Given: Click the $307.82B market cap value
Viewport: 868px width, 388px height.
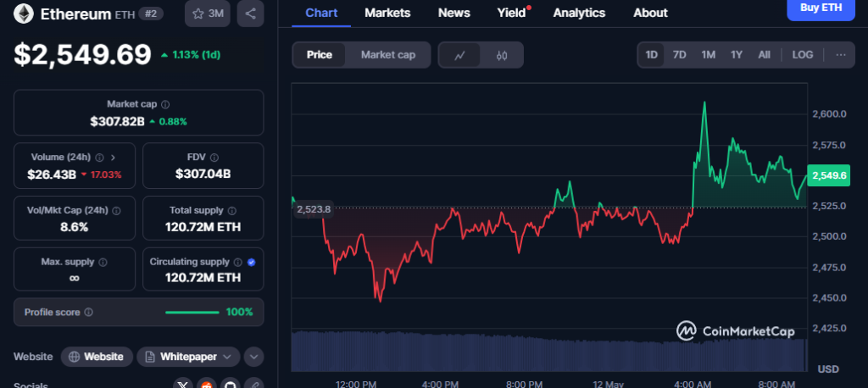Looking at the screenshot, I should (x=117, y=121).
